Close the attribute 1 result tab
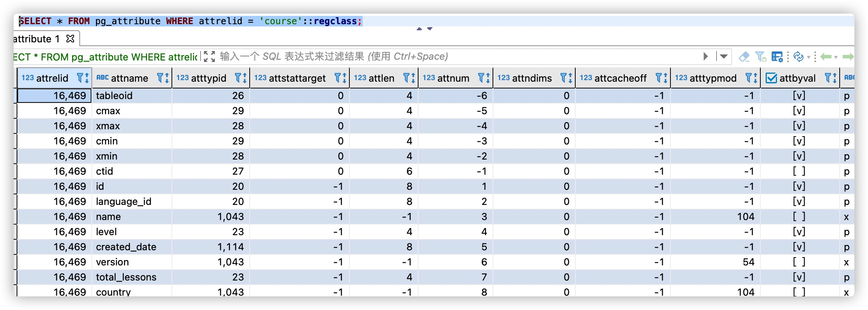868x310 pixels. (x=70, y=39)
